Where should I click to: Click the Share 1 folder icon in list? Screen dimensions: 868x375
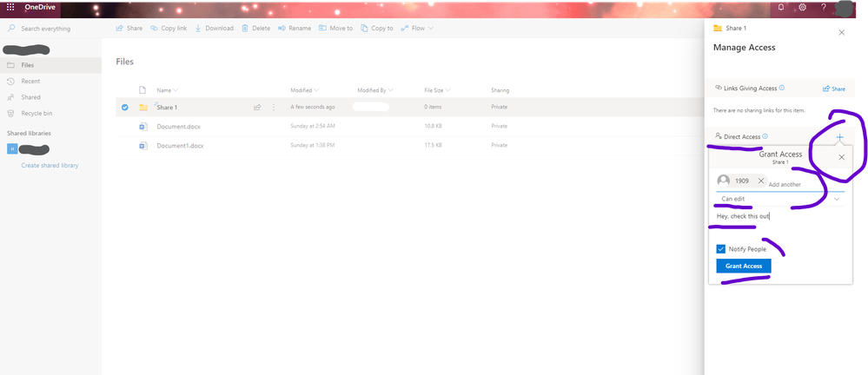point(143,108)
